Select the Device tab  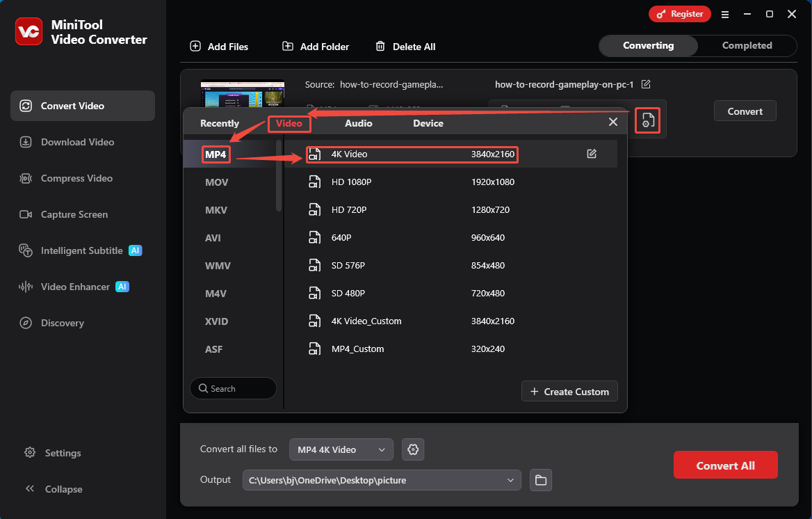(x=428, y=123)
